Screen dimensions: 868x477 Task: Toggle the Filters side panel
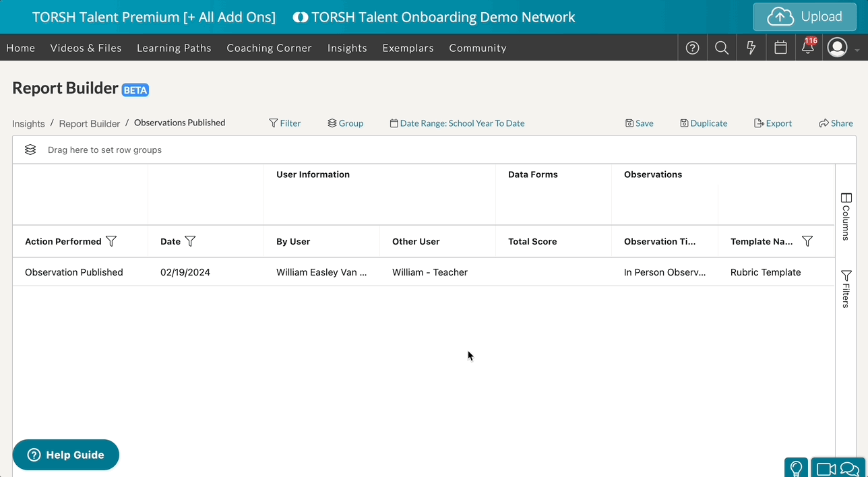(x=846, y=288)
